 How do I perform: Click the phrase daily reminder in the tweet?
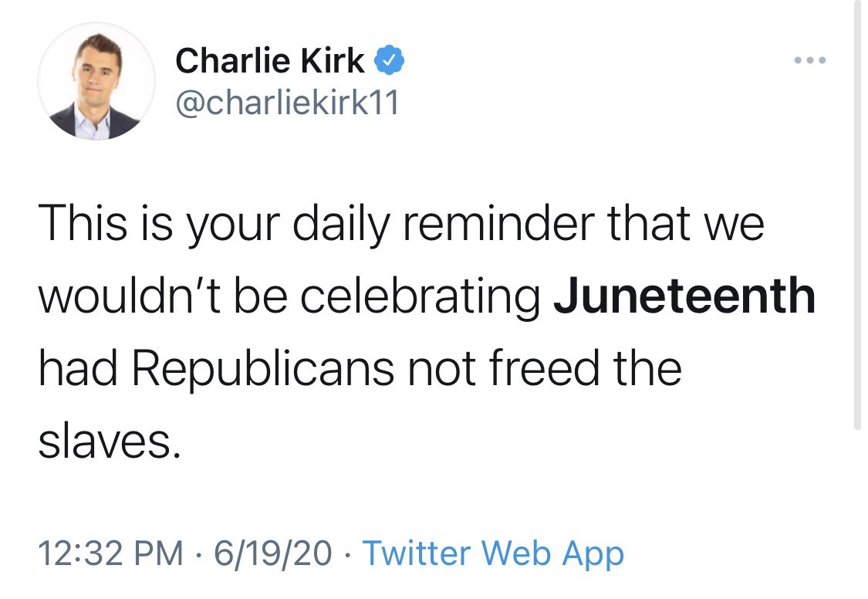(x=444, y=224)
